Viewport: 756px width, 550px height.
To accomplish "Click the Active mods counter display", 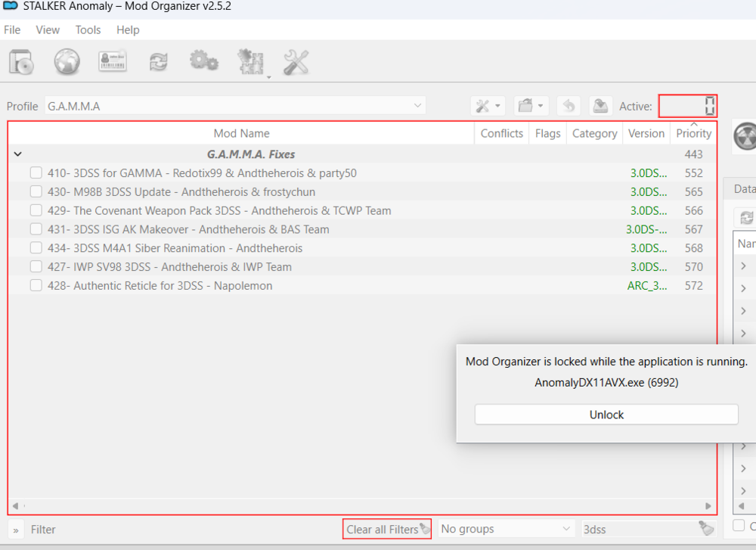I will pyautogui.click(x=687, y=106).
